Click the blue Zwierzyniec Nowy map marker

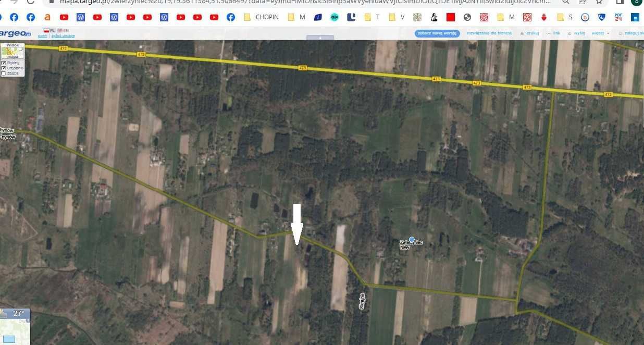tap(412, 240)
